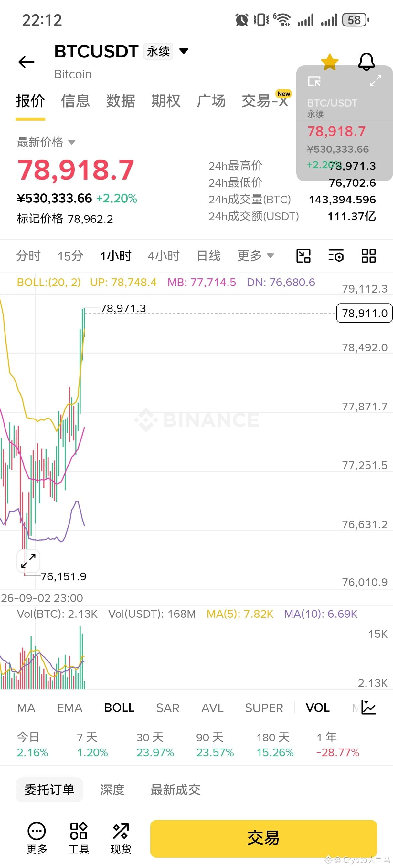Tap the back arrow icon
This screenshot has height=868, width=393.
point(26,62)
